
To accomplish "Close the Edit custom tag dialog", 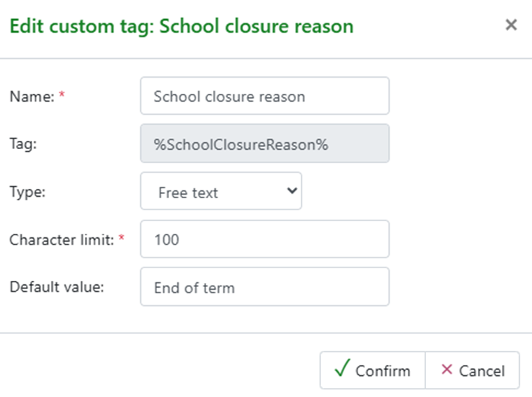I will click(511, 26).
